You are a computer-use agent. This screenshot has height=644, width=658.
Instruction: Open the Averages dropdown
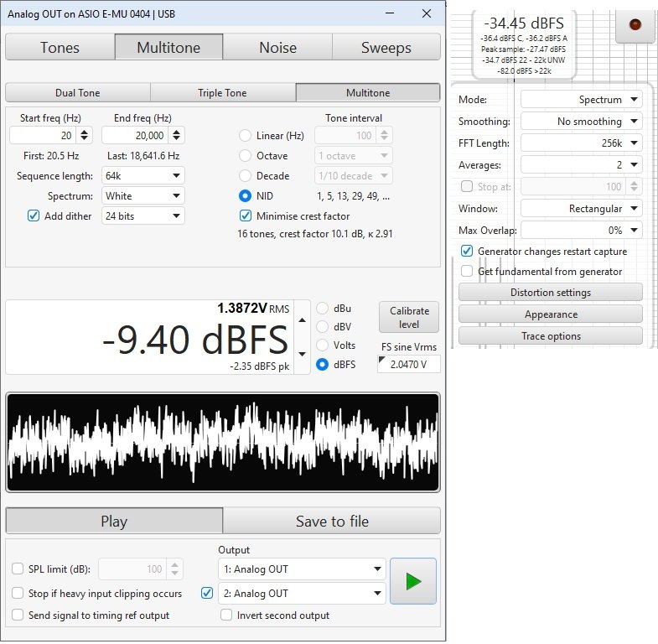[581, 164]
